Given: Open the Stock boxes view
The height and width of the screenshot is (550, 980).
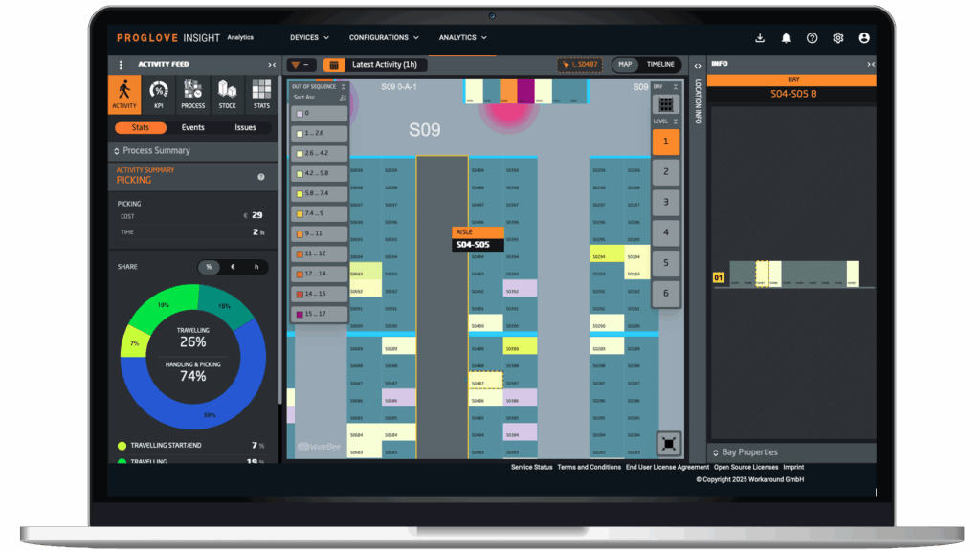Looking at the screenshot, I should [227, 94].
